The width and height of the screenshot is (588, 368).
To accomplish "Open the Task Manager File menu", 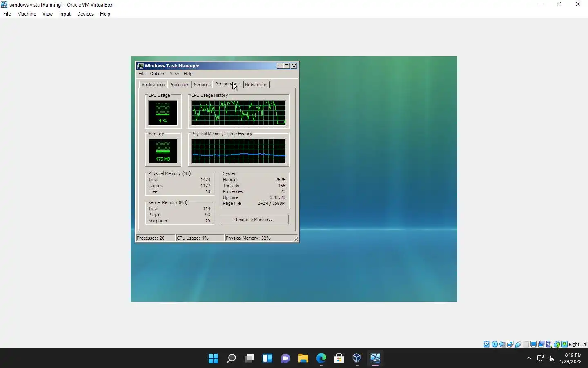I will (142, 74).
